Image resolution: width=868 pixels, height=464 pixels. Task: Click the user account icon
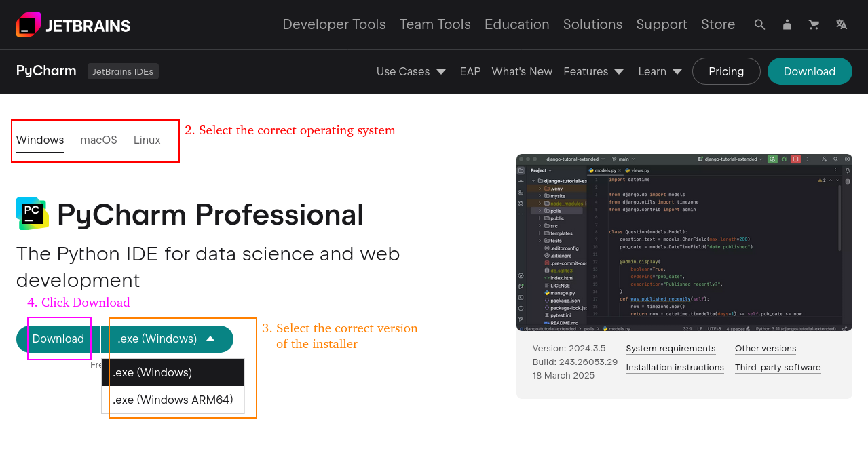tap(787, 24)
